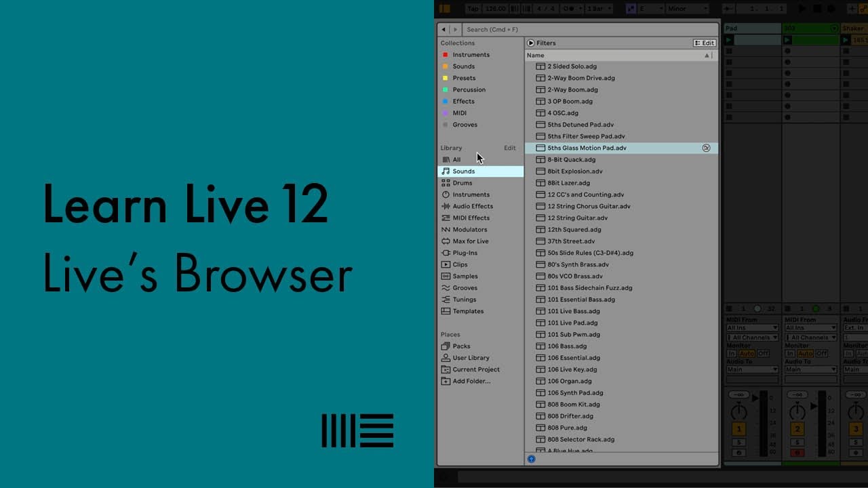This screenshot has height=488, width=868.
Task: Click the blue info icon below file list
Action: [531, 459]
